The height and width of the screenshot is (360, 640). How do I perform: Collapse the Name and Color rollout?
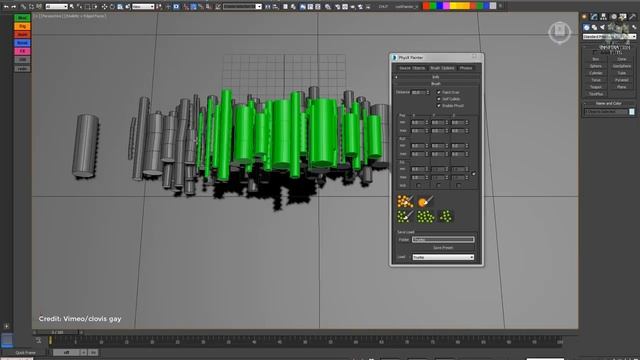point(608,103)
